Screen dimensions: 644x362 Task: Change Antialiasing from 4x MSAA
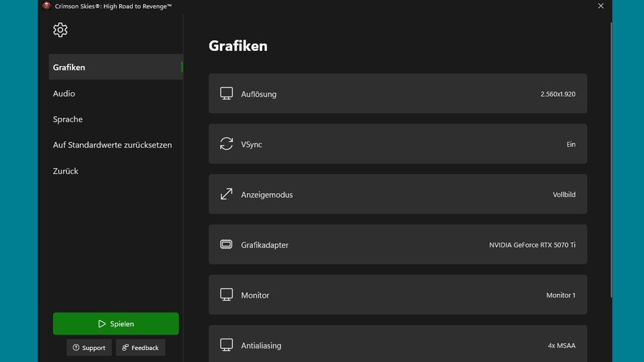tap(561, 346)
